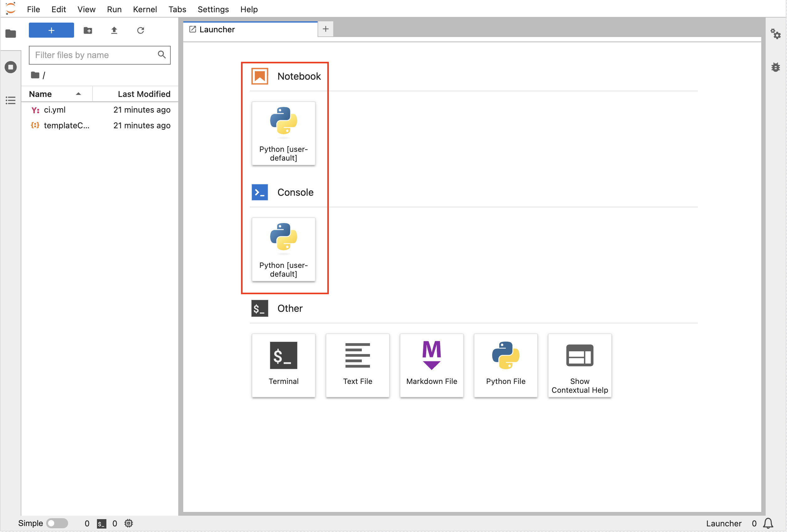This screenshot has height=532, width=787.
Task: Select the templateC... JSON file
Action: pyautogui.click(x=100, y=125)
